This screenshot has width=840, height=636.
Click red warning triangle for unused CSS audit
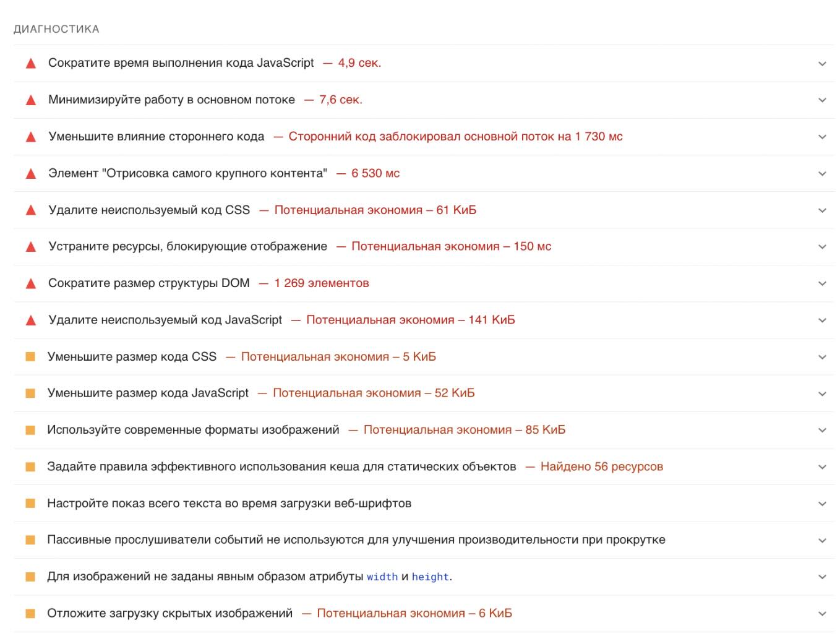(30, 210)
